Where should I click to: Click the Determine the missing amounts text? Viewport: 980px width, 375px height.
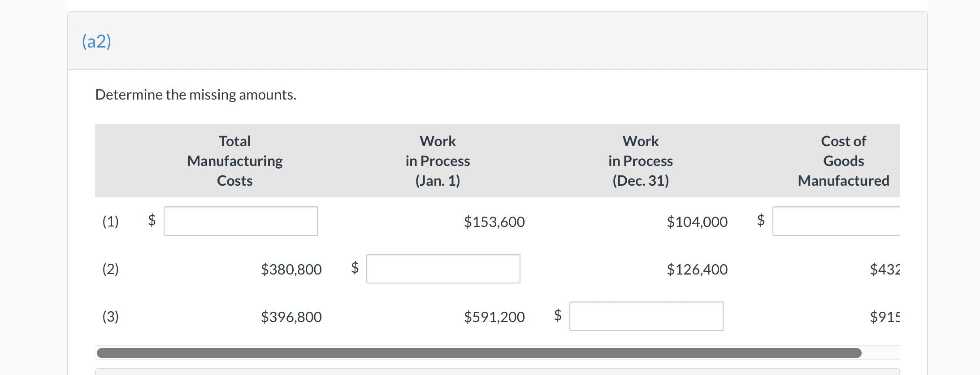[x=195, y=95]
